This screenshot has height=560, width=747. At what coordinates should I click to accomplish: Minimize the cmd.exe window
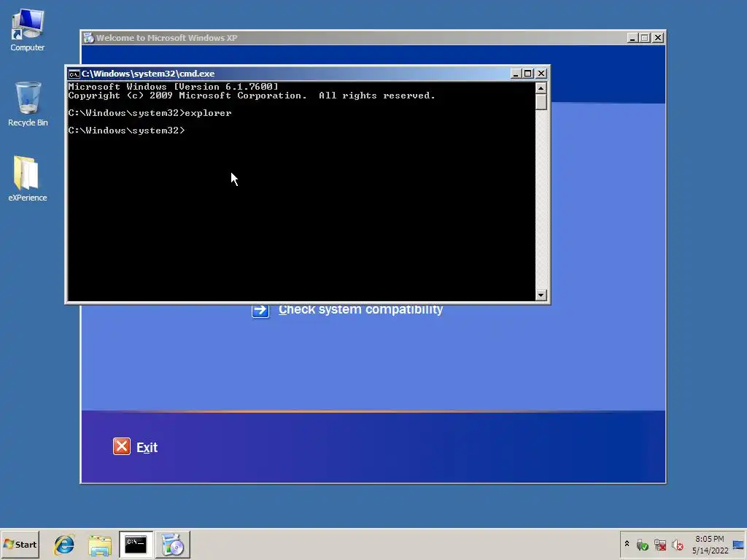(516, 74)
